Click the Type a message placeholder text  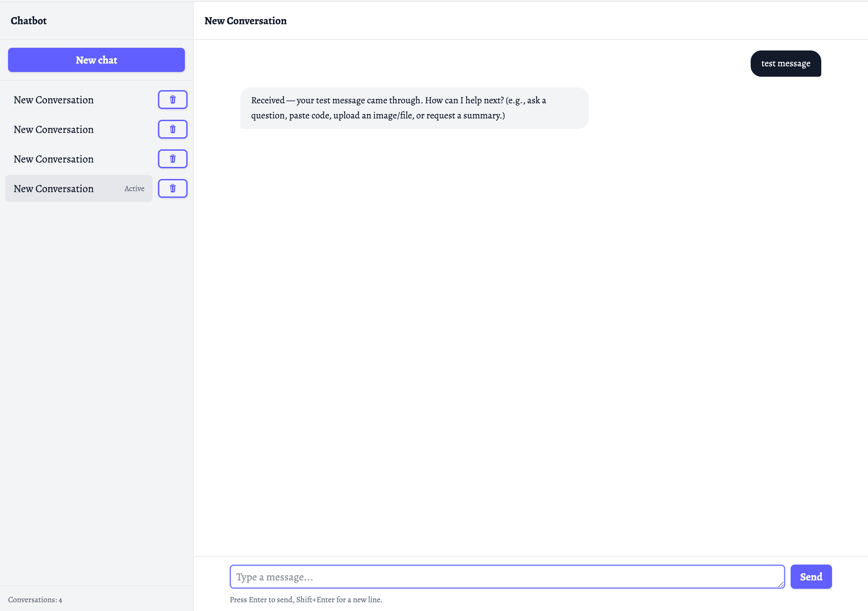[x=275, y=576]
